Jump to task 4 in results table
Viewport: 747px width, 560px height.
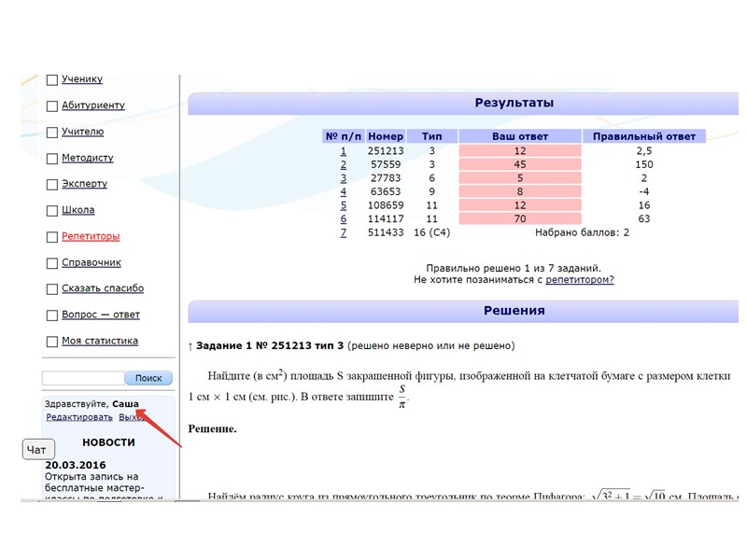(x=343, y=192)
